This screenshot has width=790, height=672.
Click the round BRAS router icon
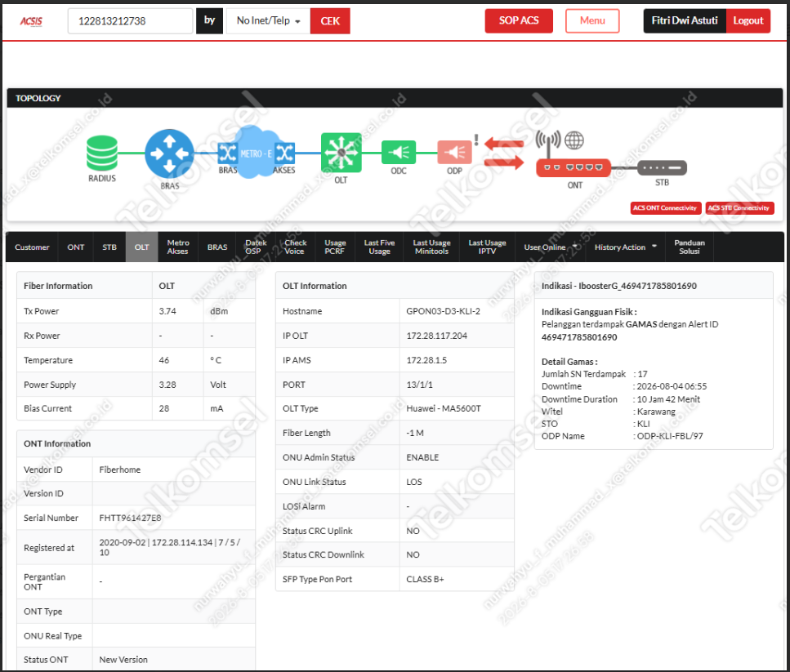169,153
